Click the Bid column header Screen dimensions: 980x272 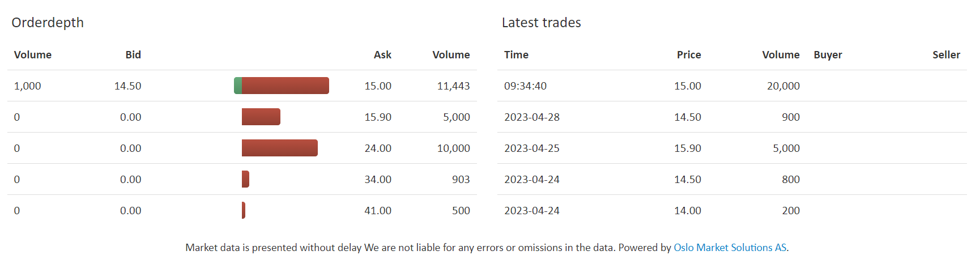[x=133, y=55]
